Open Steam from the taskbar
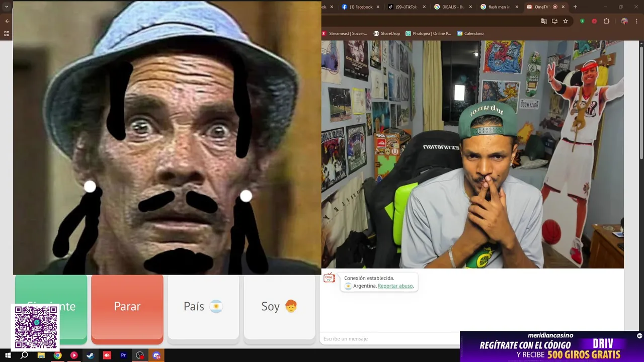This screenshot has width=644, height=362. tap(90, 355)
